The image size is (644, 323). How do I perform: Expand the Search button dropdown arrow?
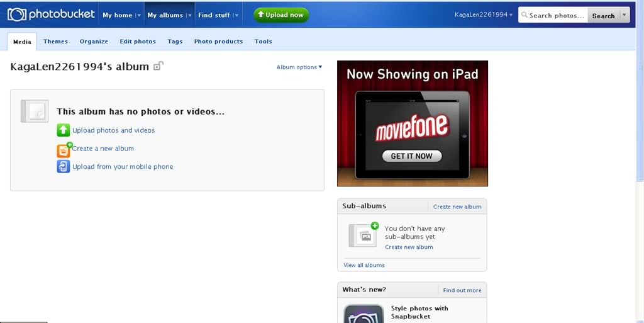624,16
